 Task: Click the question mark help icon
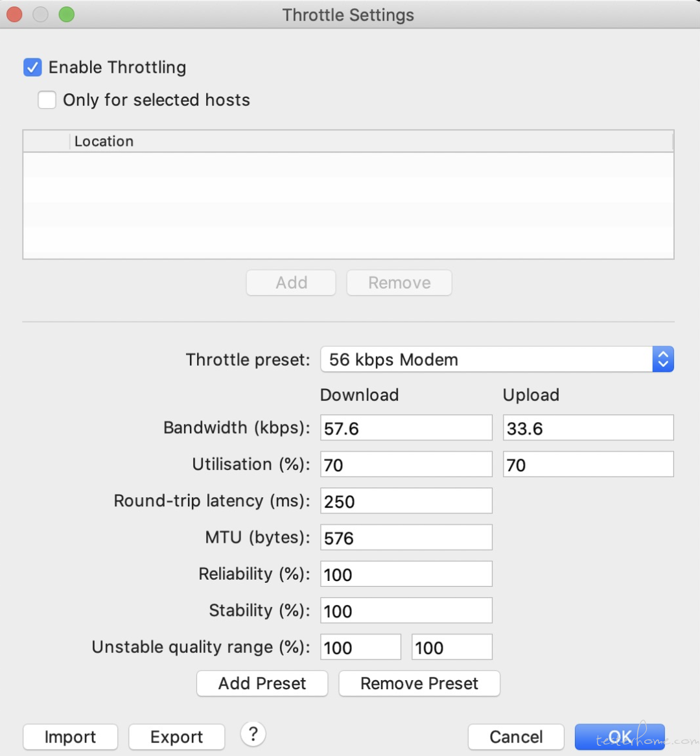253,734
